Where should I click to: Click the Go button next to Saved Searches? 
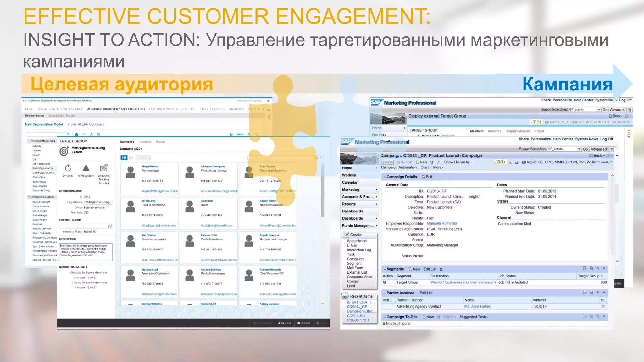pos(585,149)
